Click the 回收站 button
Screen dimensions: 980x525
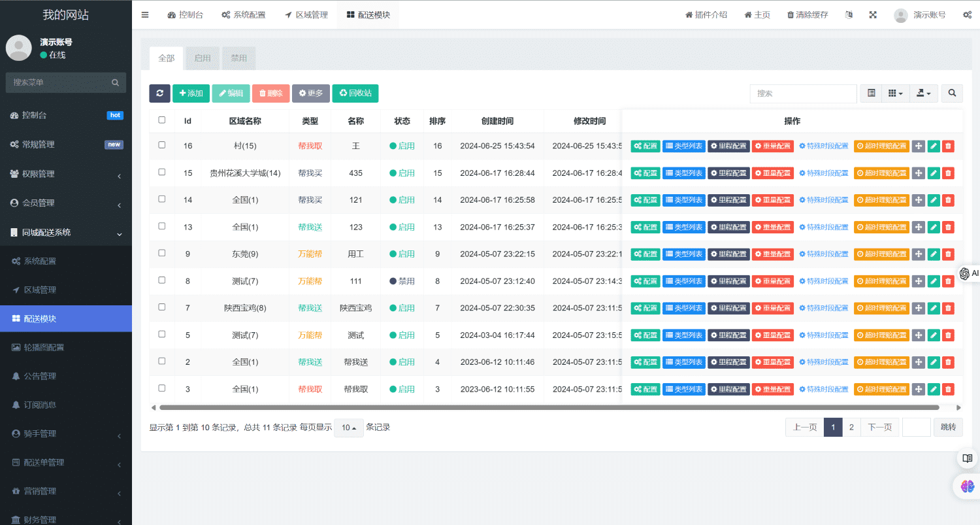pos(355,93)
